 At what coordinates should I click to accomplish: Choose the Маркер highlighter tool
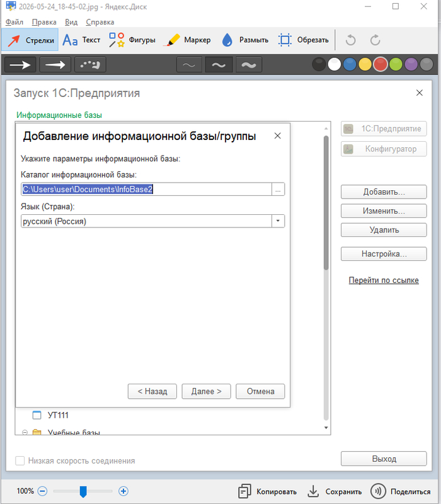click(186, 40)
